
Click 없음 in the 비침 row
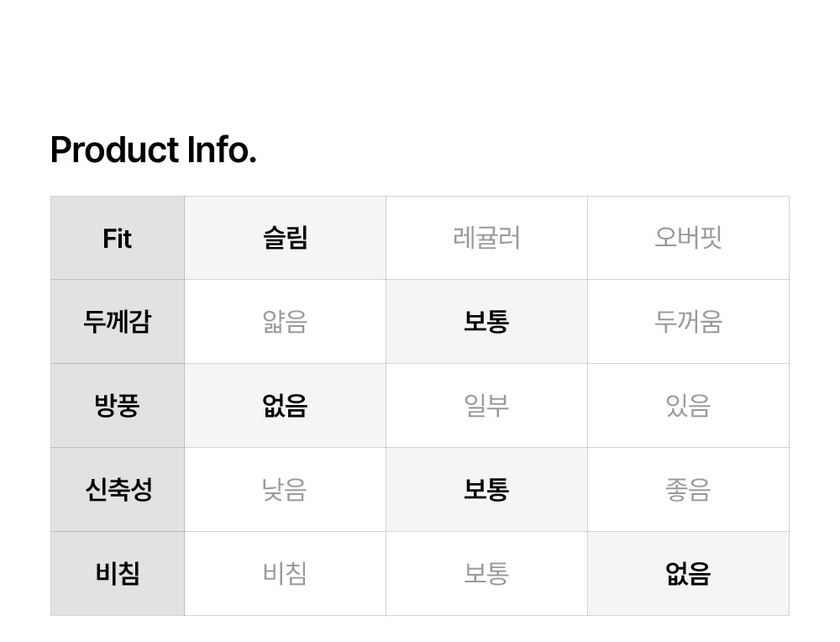(688, 574)
